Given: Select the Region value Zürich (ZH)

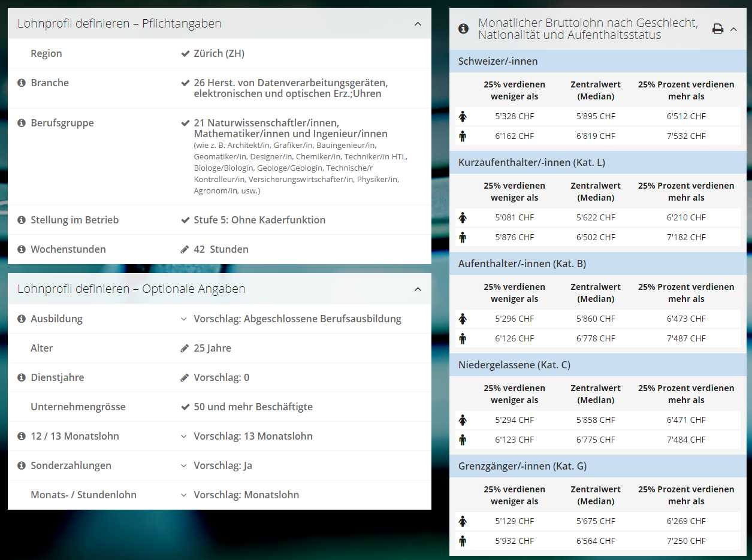Looking at the screenshot, I should coord(219,53).
